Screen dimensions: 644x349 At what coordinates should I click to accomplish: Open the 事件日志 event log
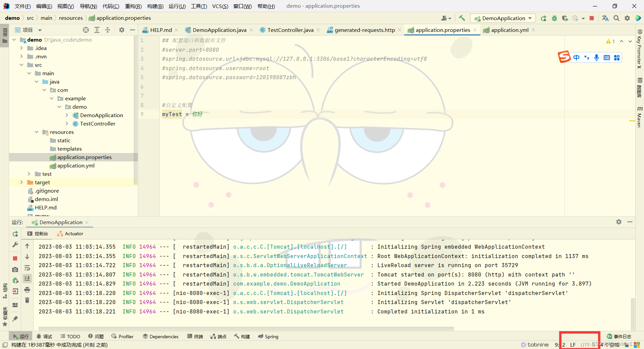click(x=619, y=336)
